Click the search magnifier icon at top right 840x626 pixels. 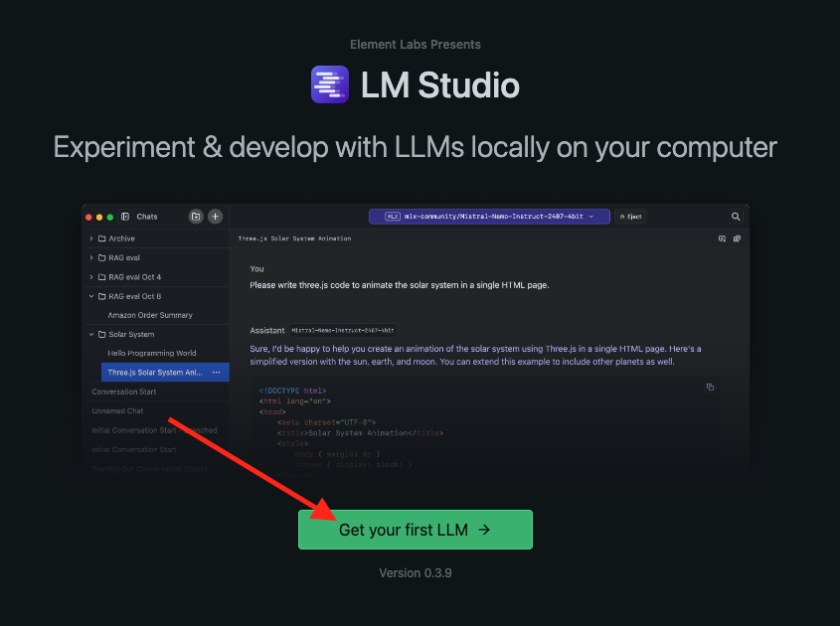[736, 217]
